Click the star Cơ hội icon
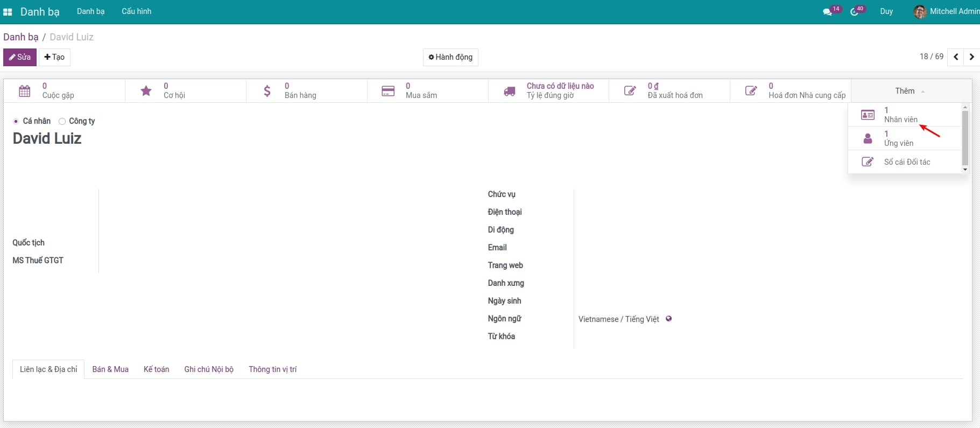 pos(146,91)
